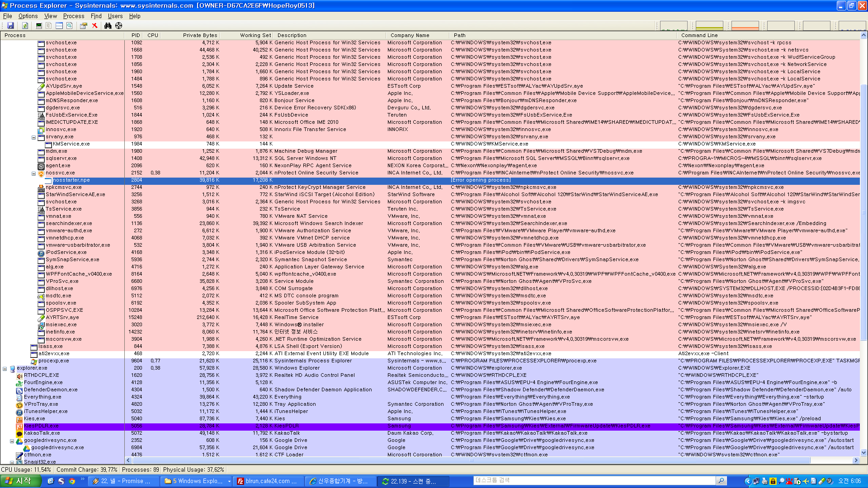This screenshot has width=868, height=488.
Task: Open the Help menu
Action: (x=135, y=16)
